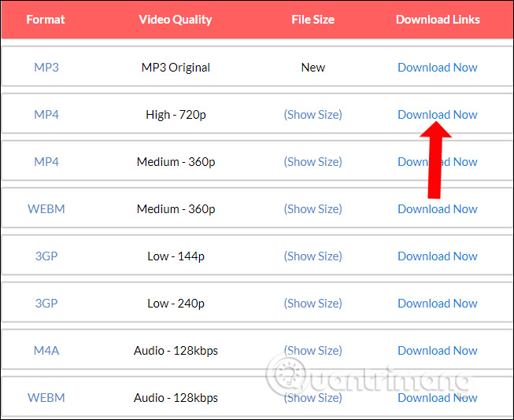Click the 'MP3 Original' quality text
The width and height of the screenshot is (514, 420).
click(x=176, y=68)
